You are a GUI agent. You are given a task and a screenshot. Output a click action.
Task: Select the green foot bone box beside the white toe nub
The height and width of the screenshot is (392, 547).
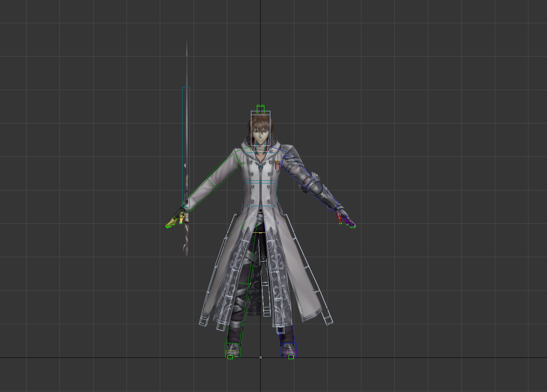pos(233,349)
